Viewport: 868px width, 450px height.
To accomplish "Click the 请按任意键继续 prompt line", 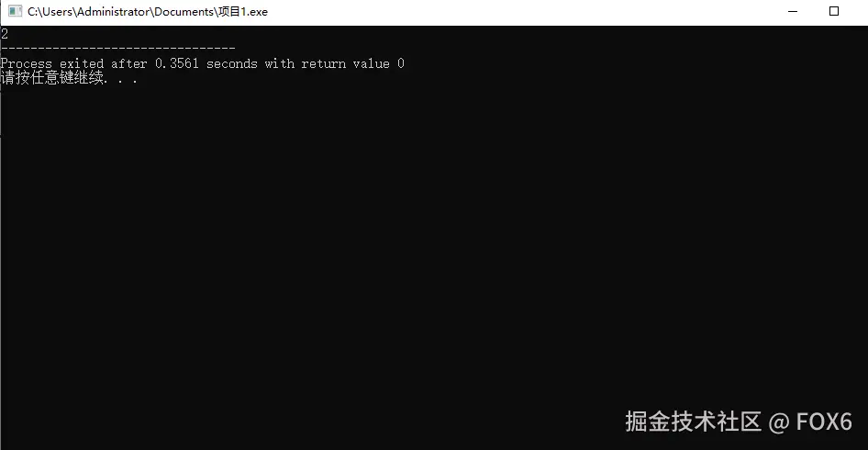I will click(x=69, y=77).
